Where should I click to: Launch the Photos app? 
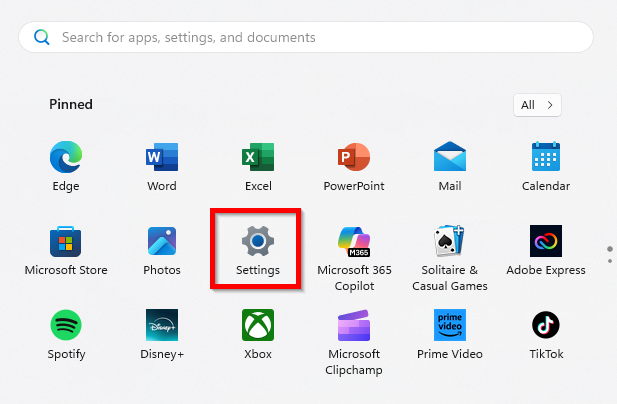click(x=162, y=251)
